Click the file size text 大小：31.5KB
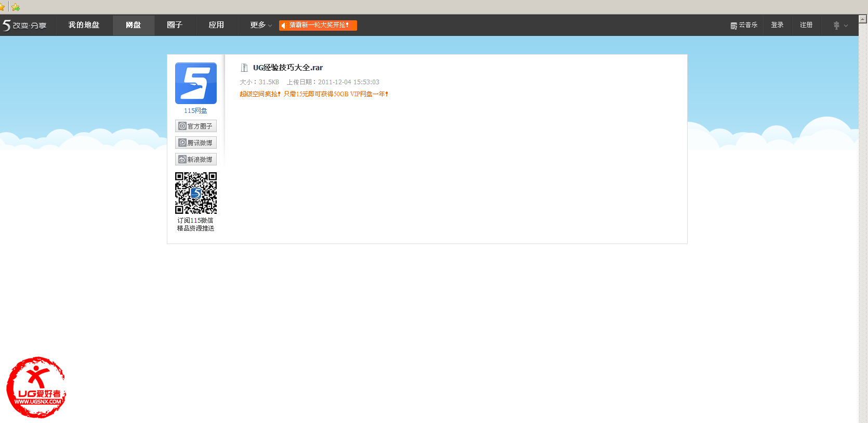 pyautogui.click(x=259, y=82)
